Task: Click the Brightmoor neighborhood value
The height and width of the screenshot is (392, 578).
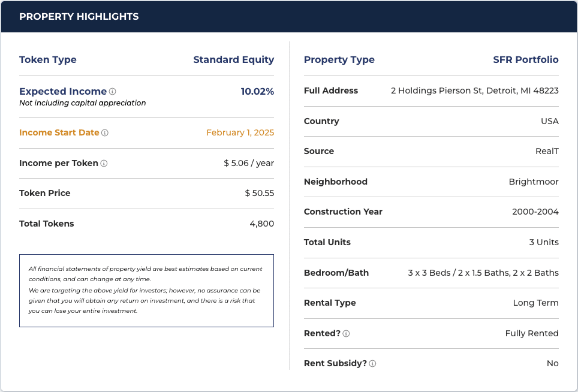Action: (534, 182)
